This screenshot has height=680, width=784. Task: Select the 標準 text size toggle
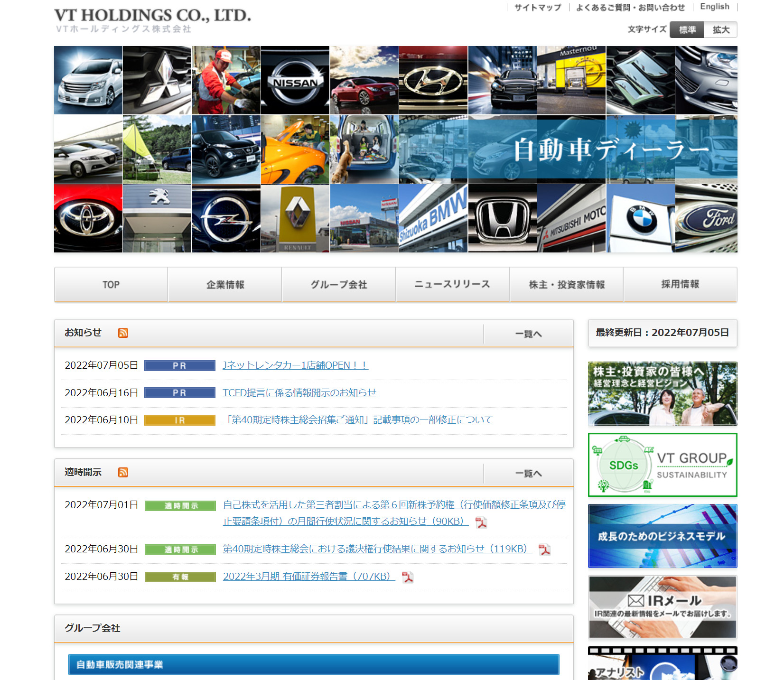(x=687, y=29)
